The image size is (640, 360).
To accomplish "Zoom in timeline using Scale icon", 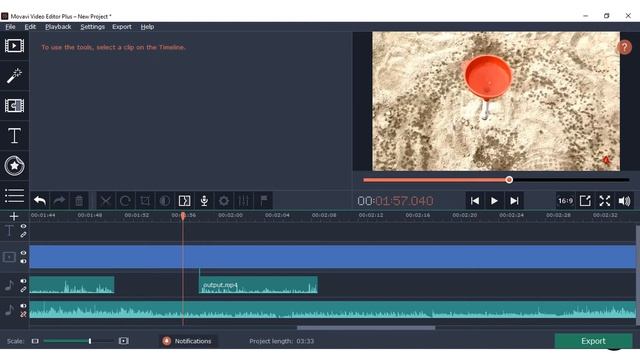I will (124, 341).
